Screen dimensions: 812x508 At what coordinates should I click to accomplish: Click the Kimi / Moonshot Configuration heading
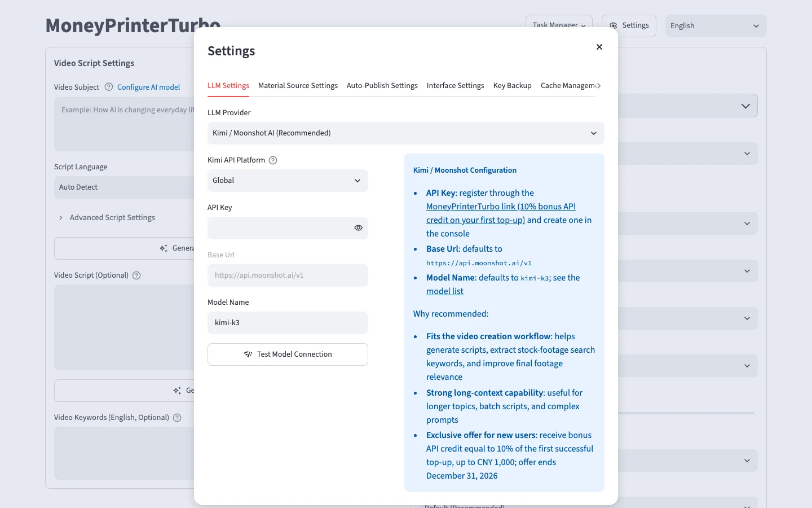[465, 170]
